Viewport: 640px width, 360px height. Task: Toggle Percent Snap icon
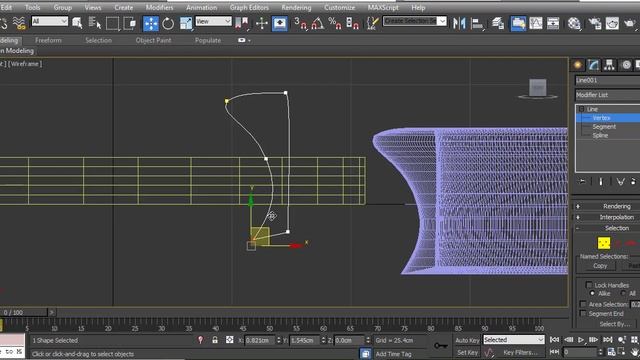point(335,23)
